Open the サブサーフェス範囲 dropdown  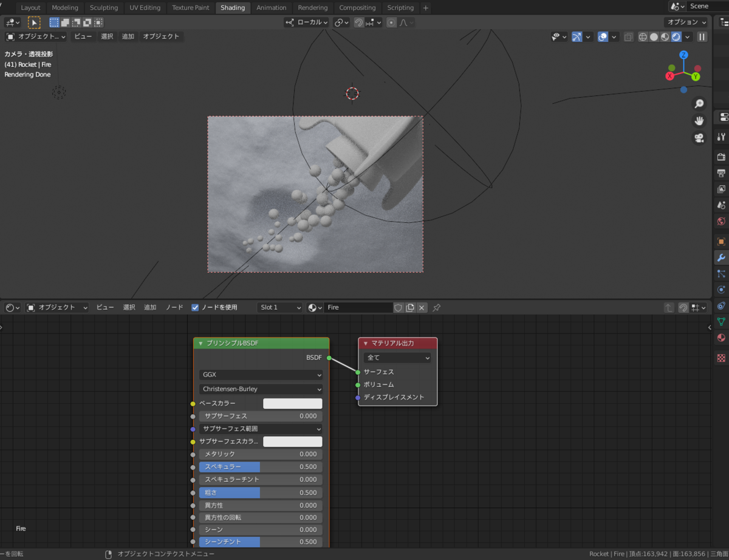261,429
